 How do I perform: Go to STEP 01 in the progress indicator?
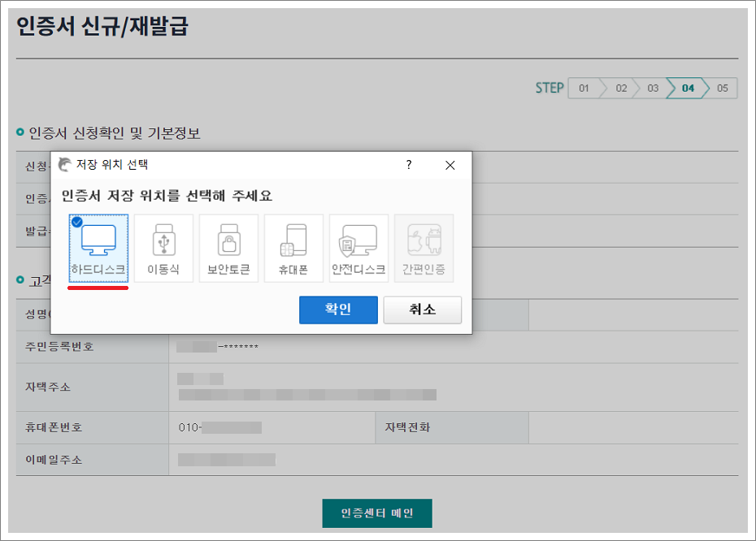(583, 88)
